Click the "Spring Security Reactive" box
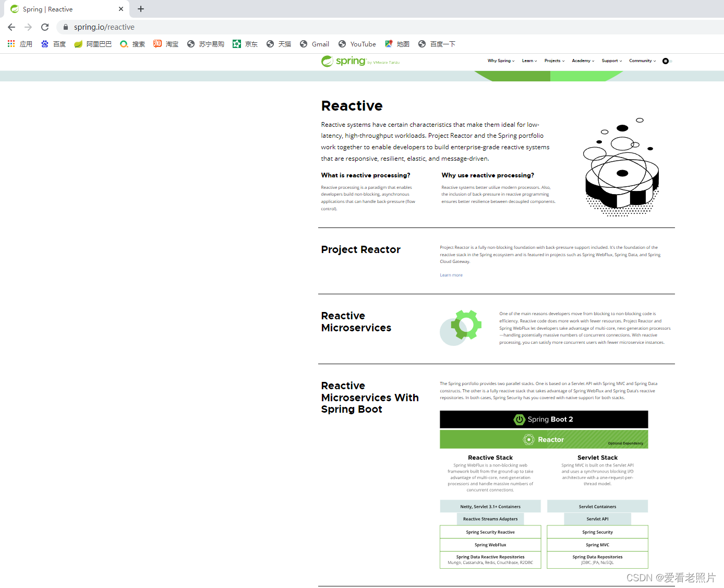Screen dimensions: 724x588 490,532
